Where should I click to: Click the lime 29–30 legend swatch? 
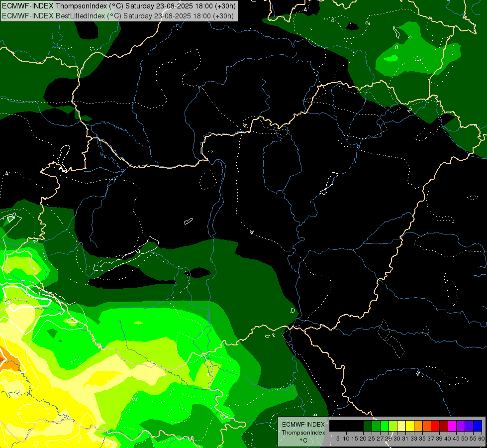(x=393, y=426)
